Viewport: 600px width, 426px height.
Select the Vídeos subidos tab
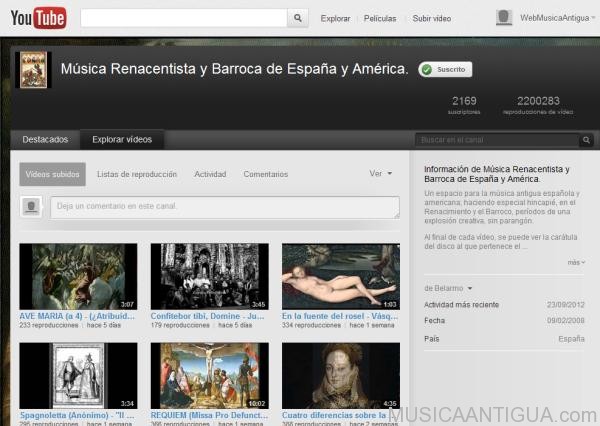[52, 175]
